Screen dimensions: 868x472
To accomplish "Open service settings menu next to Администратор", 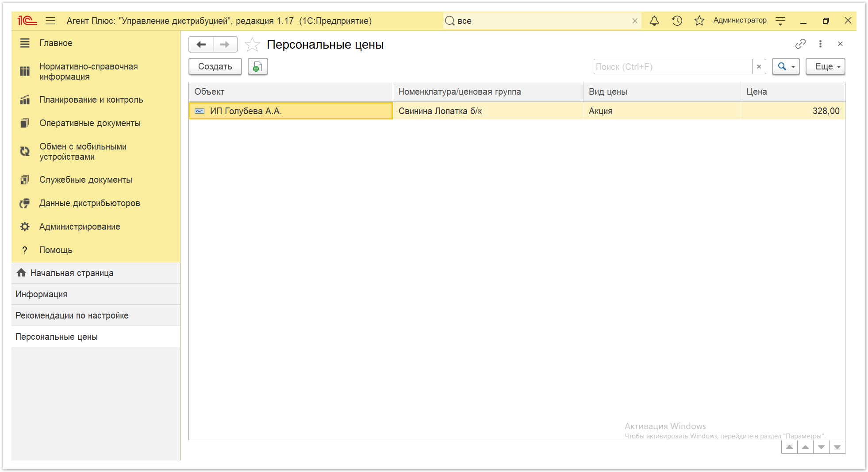I will tap(780, 21).
